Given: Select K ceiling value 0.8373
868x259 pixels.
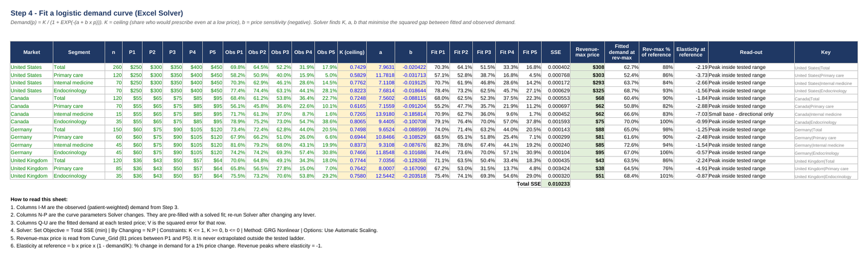Looking at the screenshot, I should point(352,145).
